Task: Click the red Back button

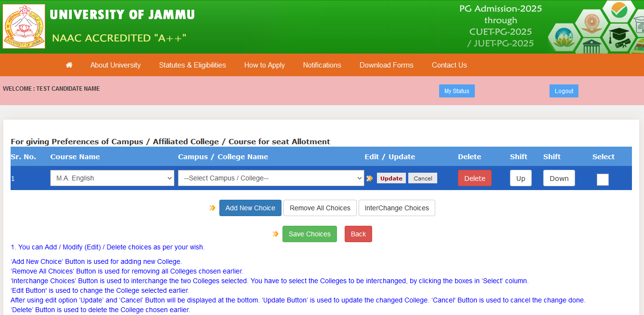Action: 358,234
